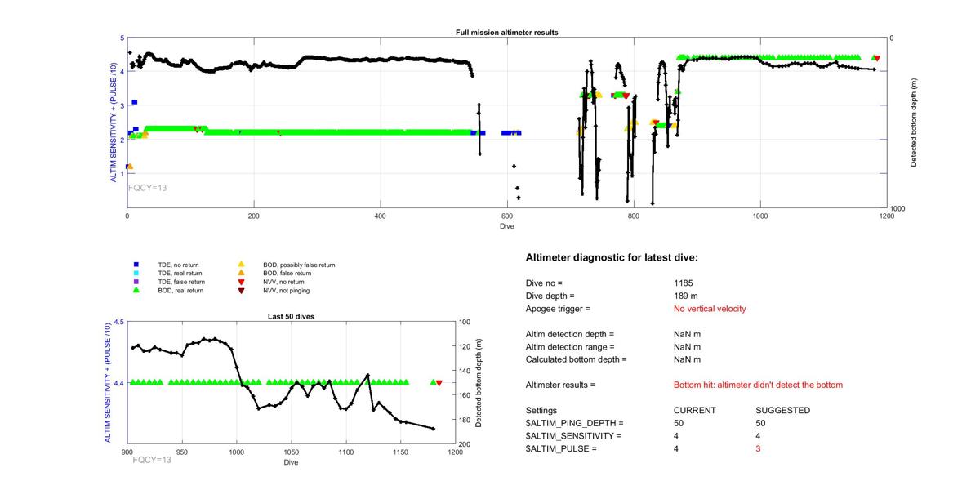Screen dimensions: 980x499
Task: Click the 'Dive' x-axis label of the full mission plot
Action: coord(507,225)
